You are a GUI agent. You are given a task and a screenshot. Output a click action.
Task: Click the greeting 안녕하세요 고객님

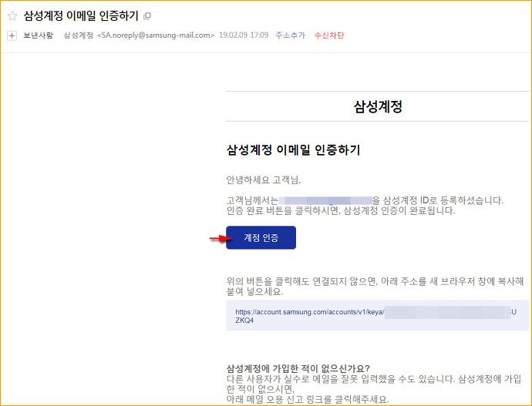click(x=264, y=180)
